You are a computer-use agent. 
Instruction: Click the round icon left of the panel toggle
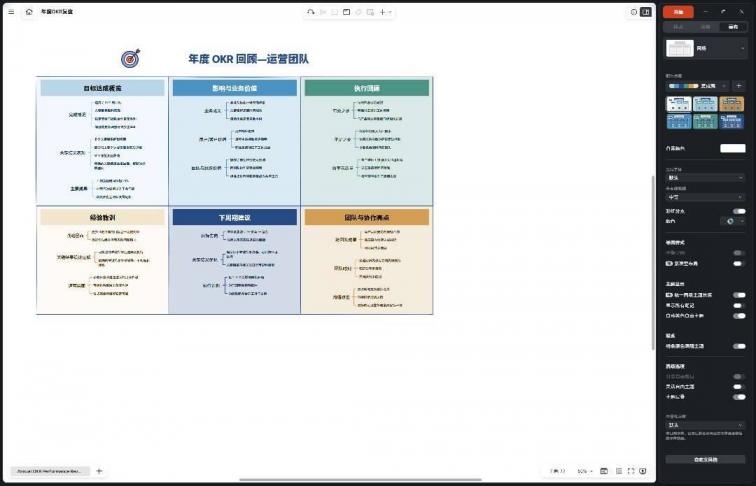(634, 12)
